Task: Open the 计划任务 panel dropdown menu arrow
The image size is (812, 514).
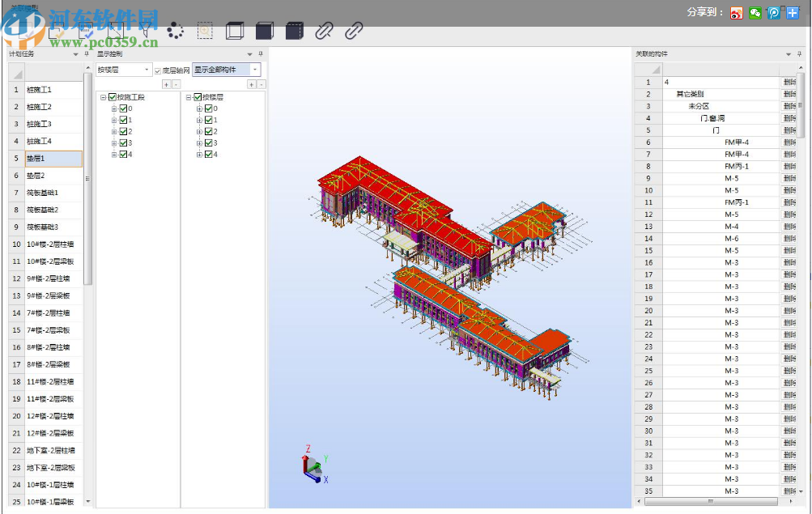Action: point(75,54)
